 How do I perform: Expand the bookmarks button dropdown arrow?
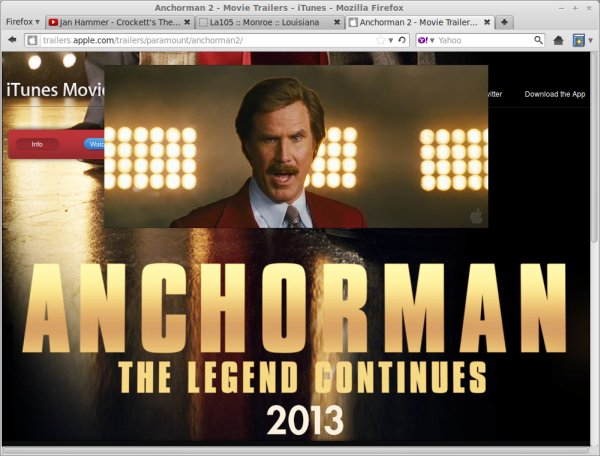pos(590,40)
